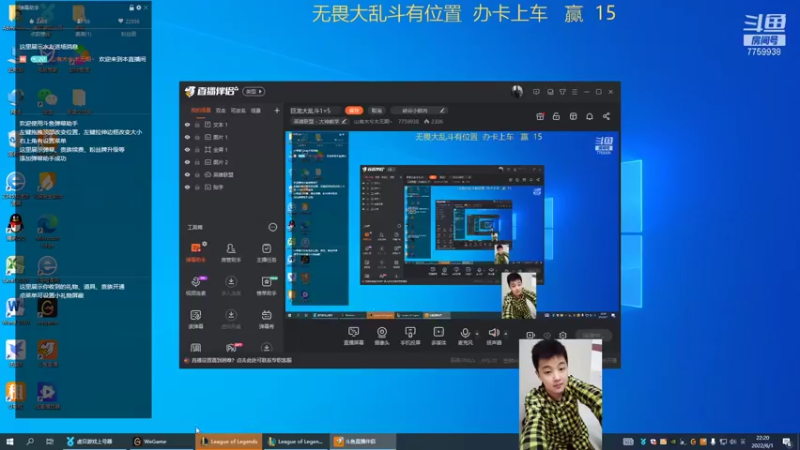Add a new scene with plus button
The width and height of the screenshot is (800, 450).
pyautogui.click(x=277, y=110)
